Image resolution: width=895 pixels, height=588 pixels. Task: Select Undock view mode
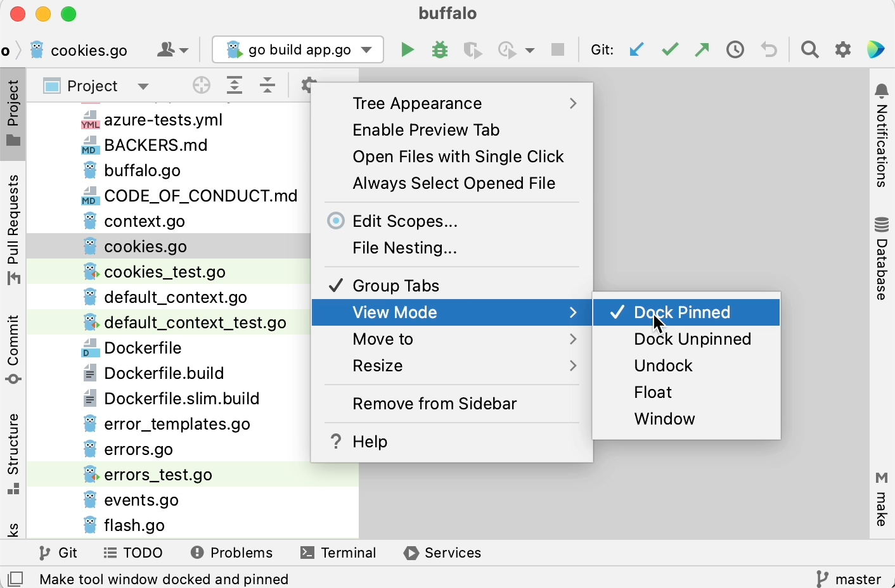coord(686,366)
